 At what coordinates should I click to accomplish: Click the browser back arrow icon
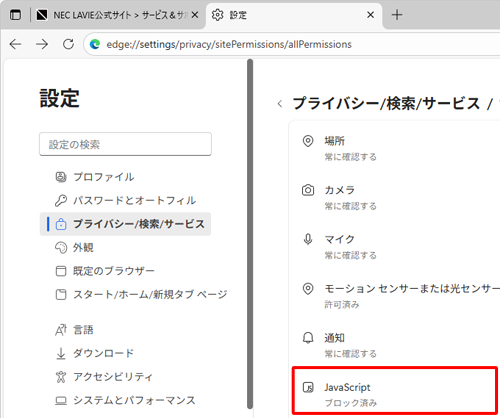point(15,44)
